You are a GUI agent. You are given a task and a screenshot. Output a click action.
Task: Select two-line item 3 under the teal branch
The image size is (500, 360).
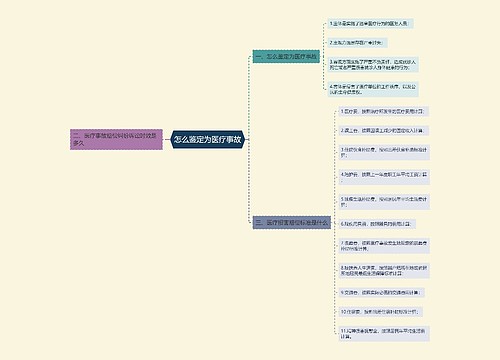pos(373,65)
